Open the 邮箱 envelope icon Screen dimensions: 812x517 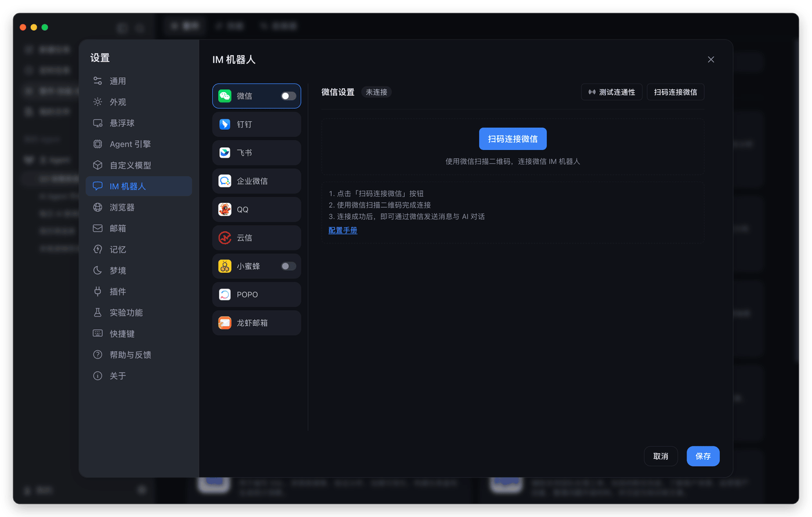click(97, 228)
